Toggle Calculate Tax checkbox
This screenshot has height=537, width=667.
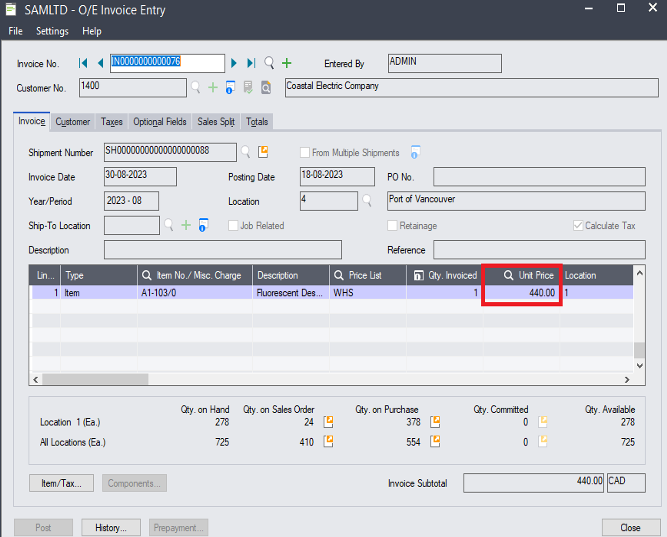tap(578, 226)
